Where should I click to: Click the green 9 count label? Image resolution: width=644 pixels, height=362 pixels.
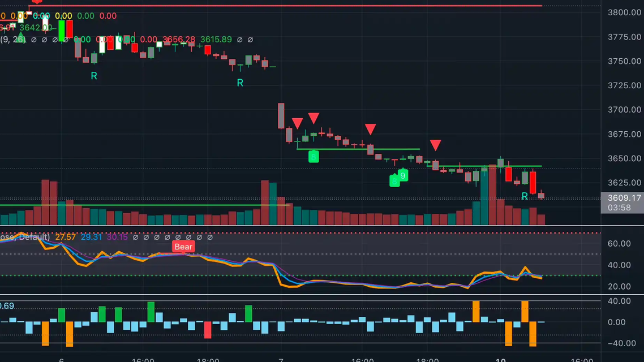(x=403, y=175)
